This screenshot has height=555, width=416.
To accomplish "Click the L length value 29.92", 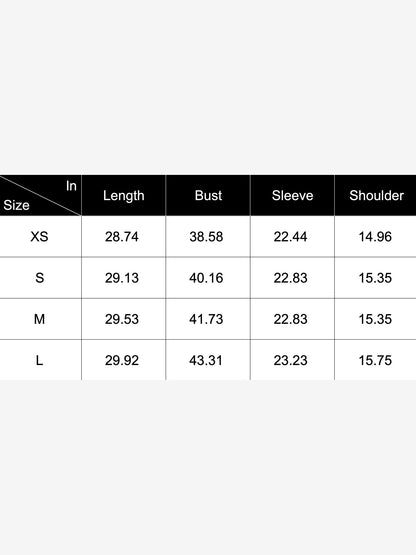I will coord(121,360).
